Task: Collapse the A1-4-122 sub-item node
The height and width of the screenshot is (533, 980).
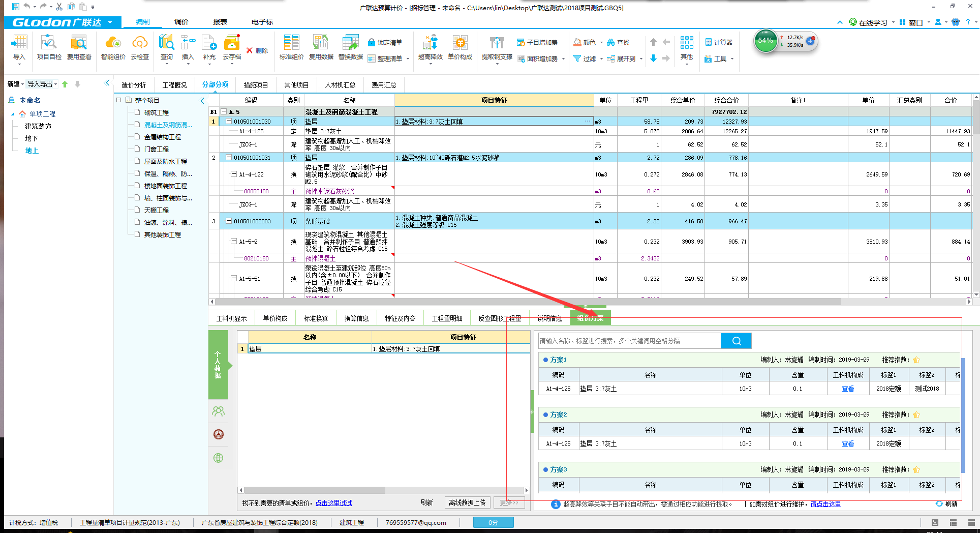Action: [x=234, y=174]
